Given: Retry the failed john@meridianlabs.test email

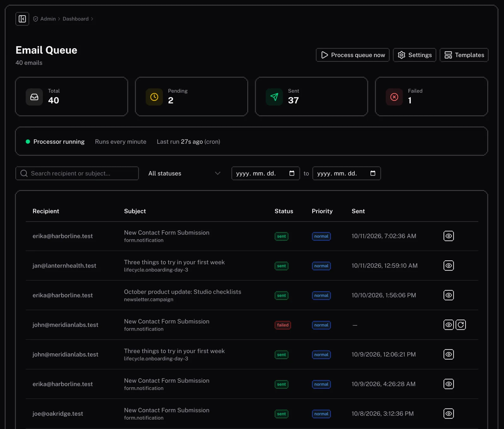Looking at the screenshot, I should 461,325.
